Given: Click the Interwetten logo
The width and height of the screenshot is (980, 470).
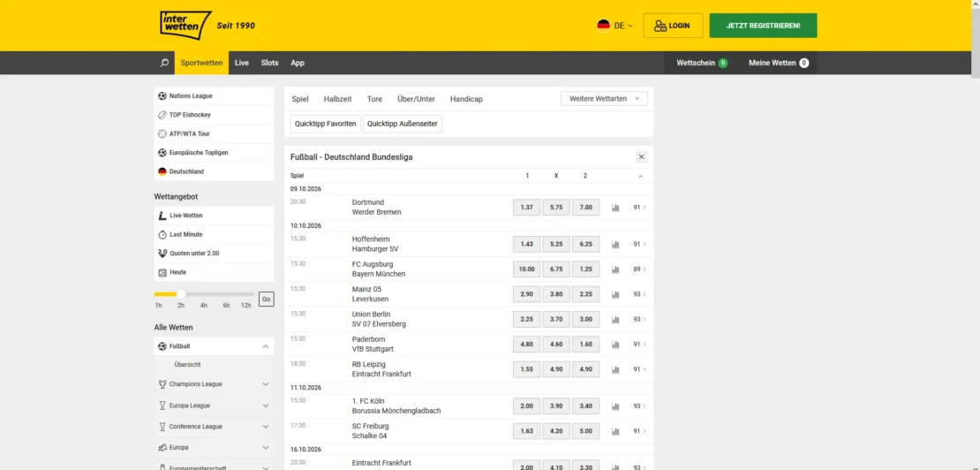Looking at the screenshot, I should tap(185, 26).
